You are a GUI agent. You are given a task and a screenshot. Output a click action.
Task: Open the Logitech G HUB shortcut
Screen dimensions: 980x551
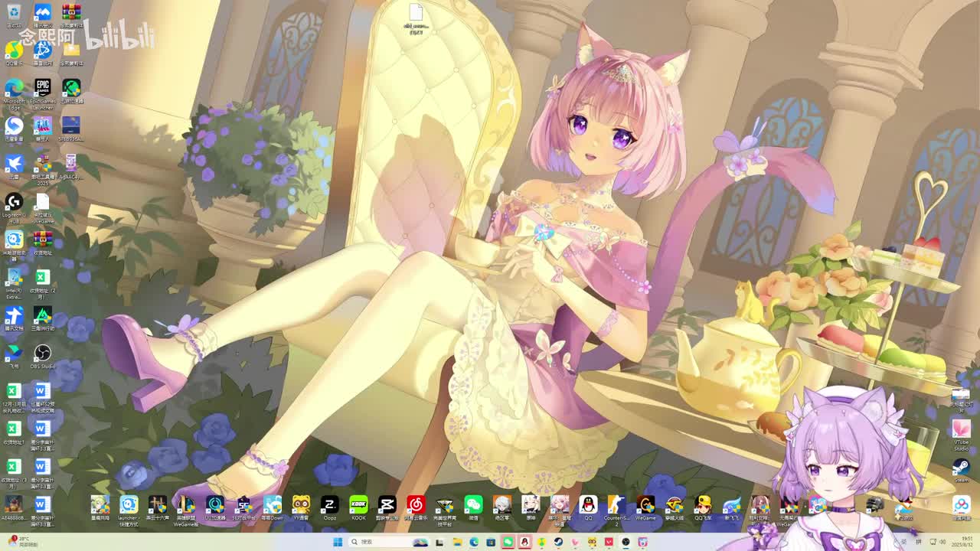click(14, 207)
